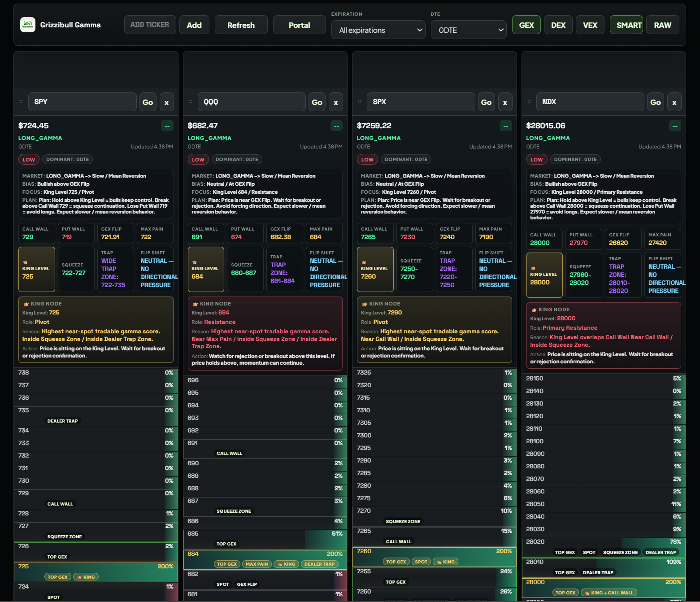Viewport: 700px width, 602px height.
Task: Remove the NDX card with x
Action: tap(674, 102)
